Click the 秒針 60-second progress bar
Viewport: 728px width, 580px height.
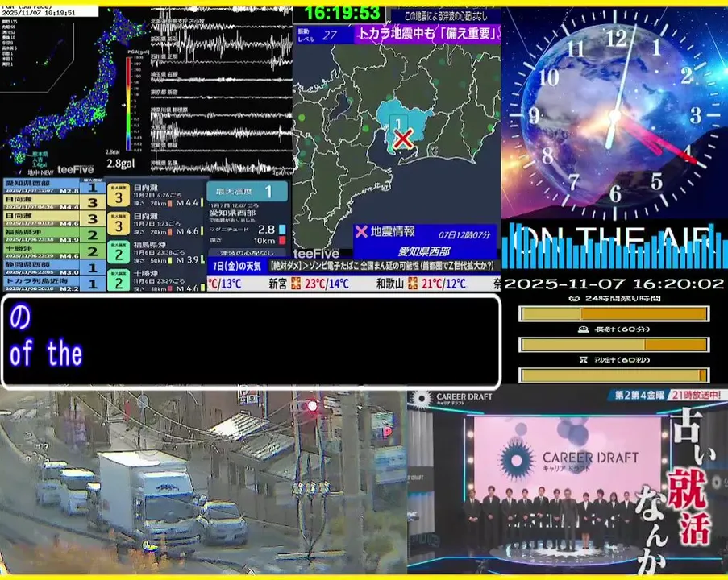coord(614,375)
